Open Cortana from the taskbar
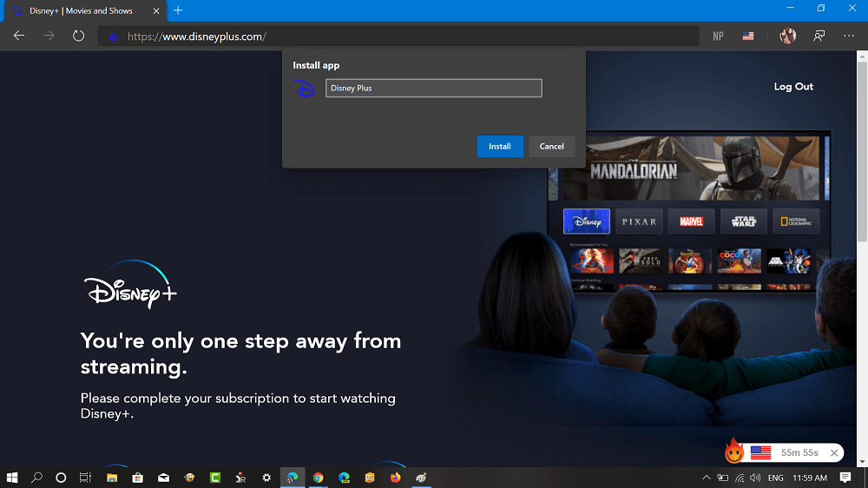The image size is (868, 488). click(61, 478)
